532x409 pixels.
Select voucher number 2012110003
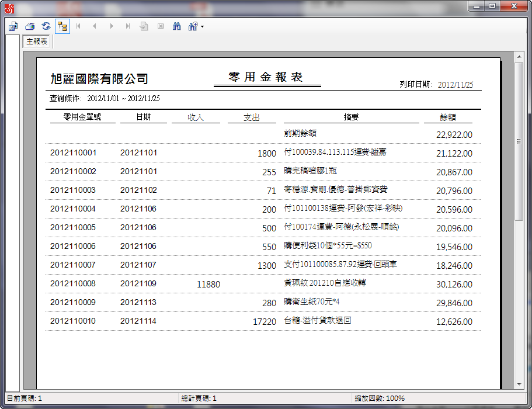pos(73,190)
